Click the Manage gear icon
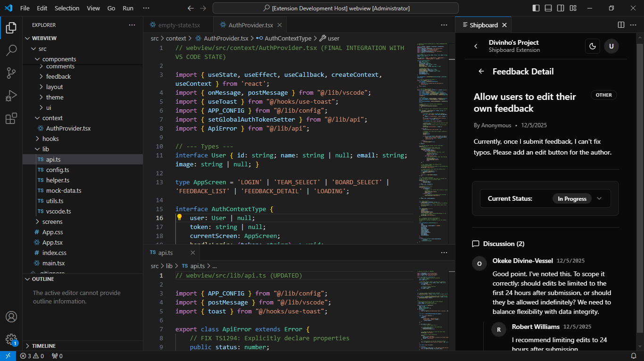Viewport: 644px width, 361px height. click(11, 339)
